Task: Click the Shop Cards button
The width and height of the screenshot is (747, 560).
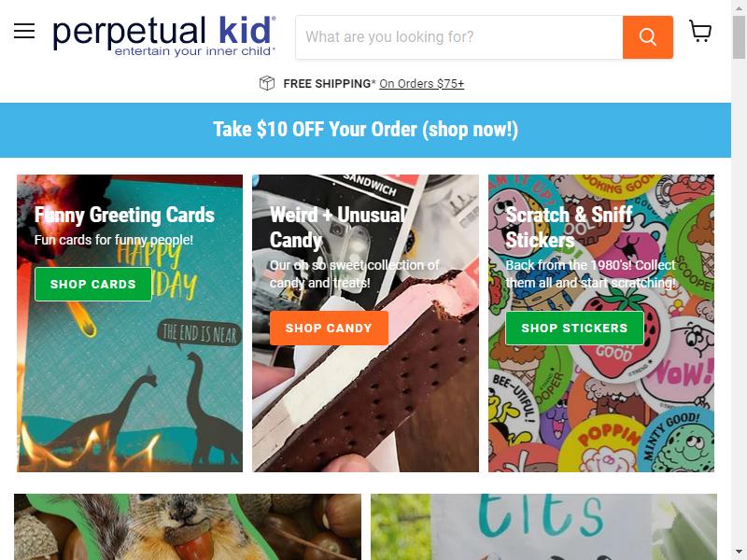Action: point(92,285)
